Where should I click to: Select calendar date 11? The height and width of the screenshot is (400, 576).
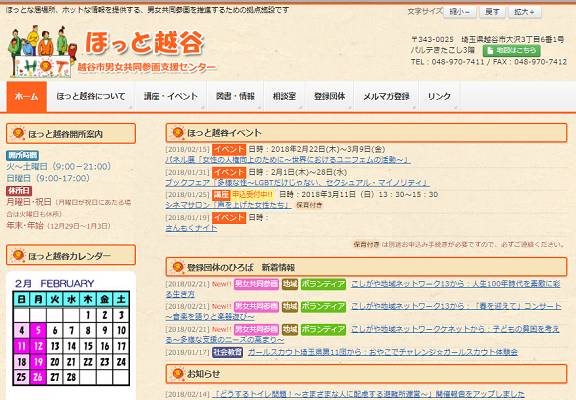(22, 346)
